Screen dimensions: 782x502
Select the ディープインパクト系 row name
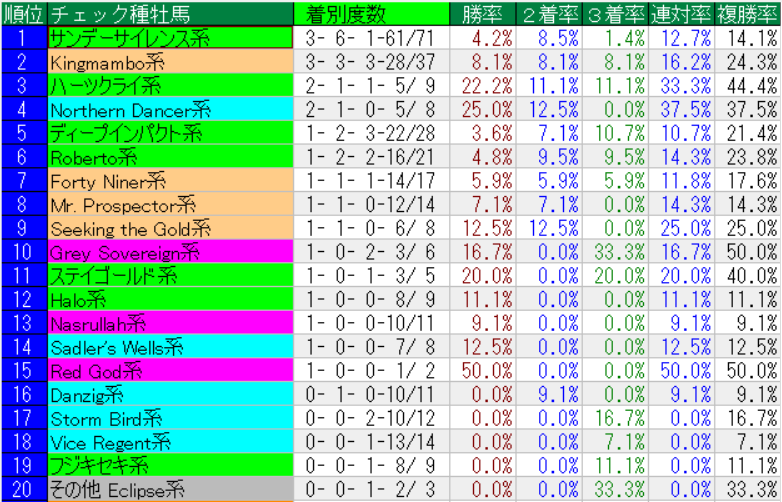coord(170,134)
